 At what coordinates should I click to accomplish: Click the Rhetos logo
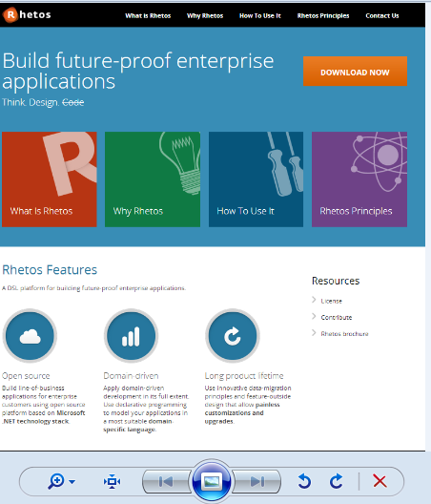tap(27, 14)
